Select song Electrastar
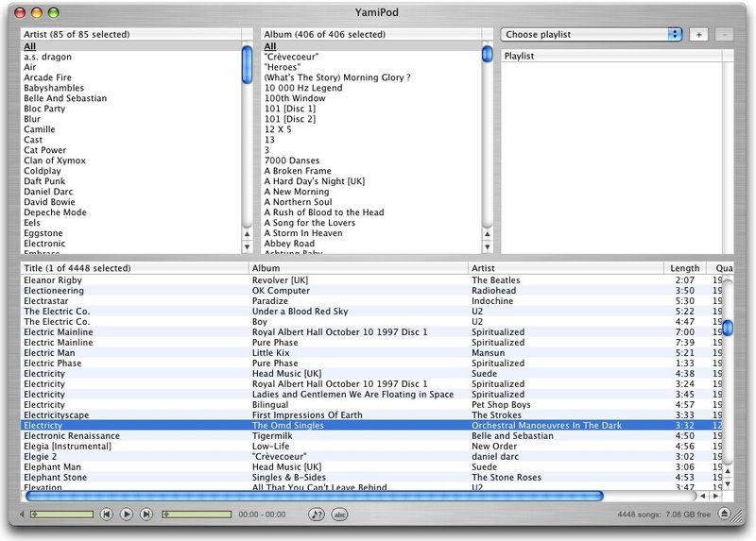The width and height of the screenshot is (756, 541). click(371, 300)
